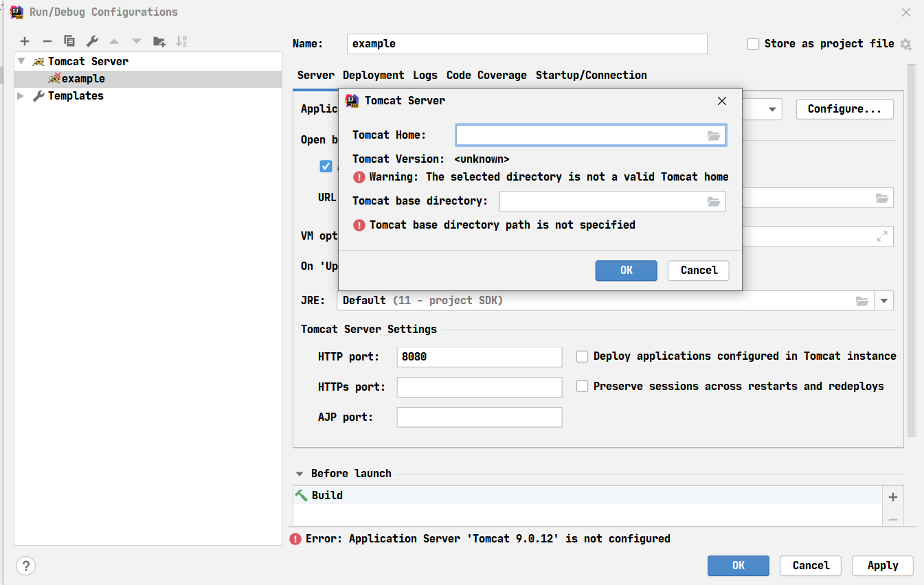Toggle Preserve sessions across restarts and redeploys

[x=582, y=387]
